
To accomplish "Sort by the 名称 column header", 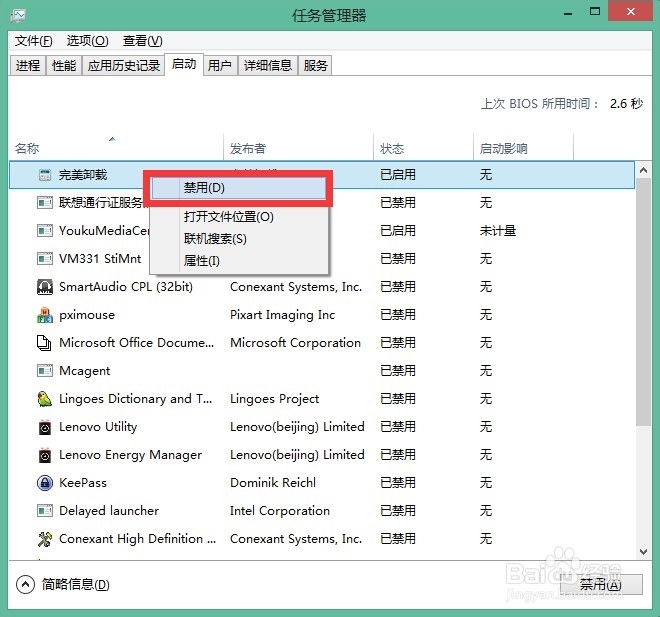I will [116, 148].
